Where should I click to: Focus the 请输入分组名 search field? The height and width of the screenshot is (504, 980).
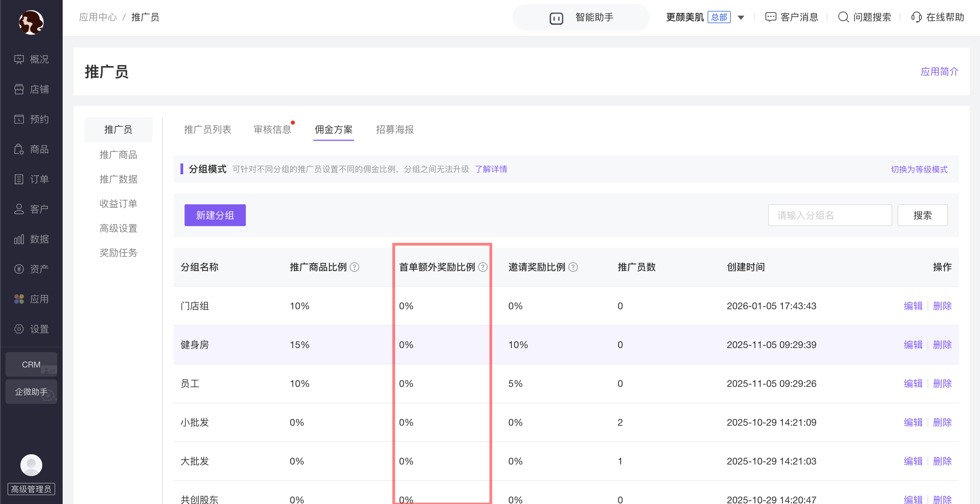point(829,215)
